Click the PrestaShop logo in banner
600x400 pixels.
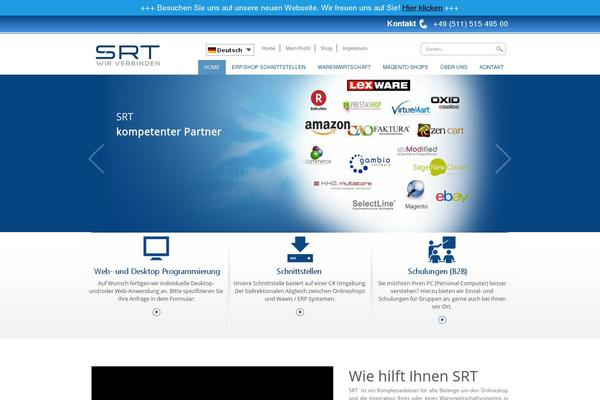click(362, 106)
